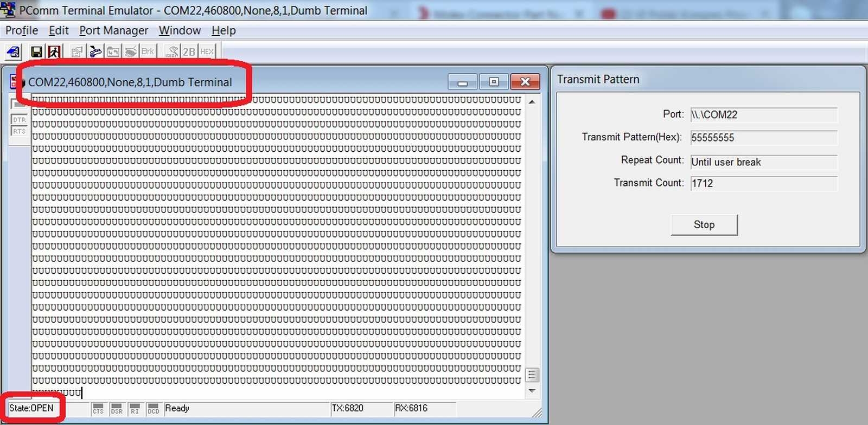The height and width of the screenshot is (425, 868).
Task: Click the "Transmit Count:" label
Action: point(649,183)
